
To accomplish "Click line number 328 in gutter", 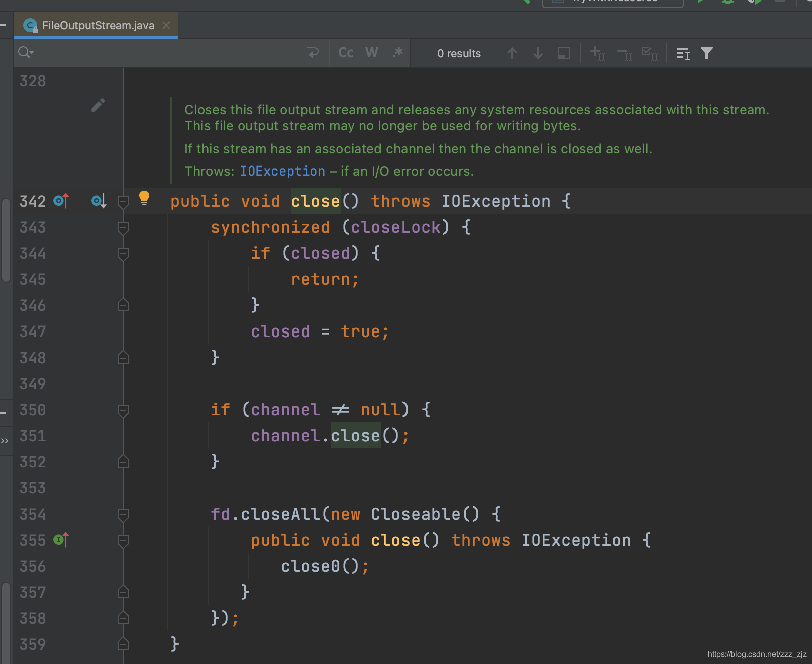I will tap(33, 81).
